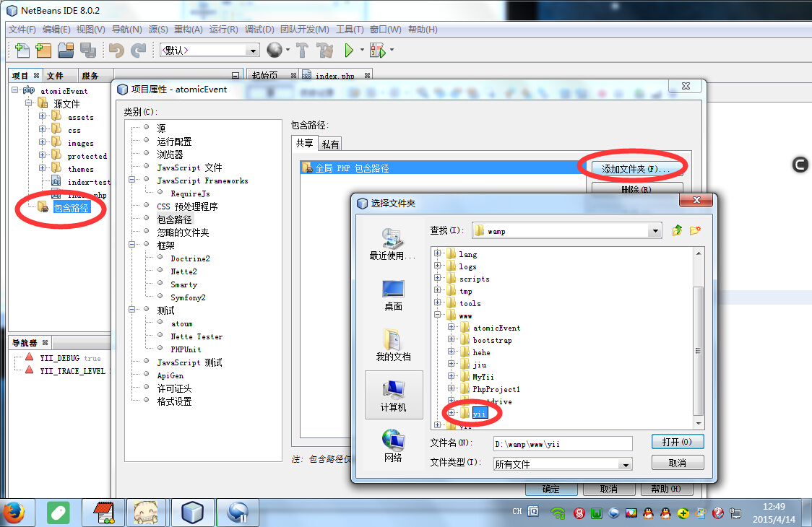Select the 源 category

(161, 129)
